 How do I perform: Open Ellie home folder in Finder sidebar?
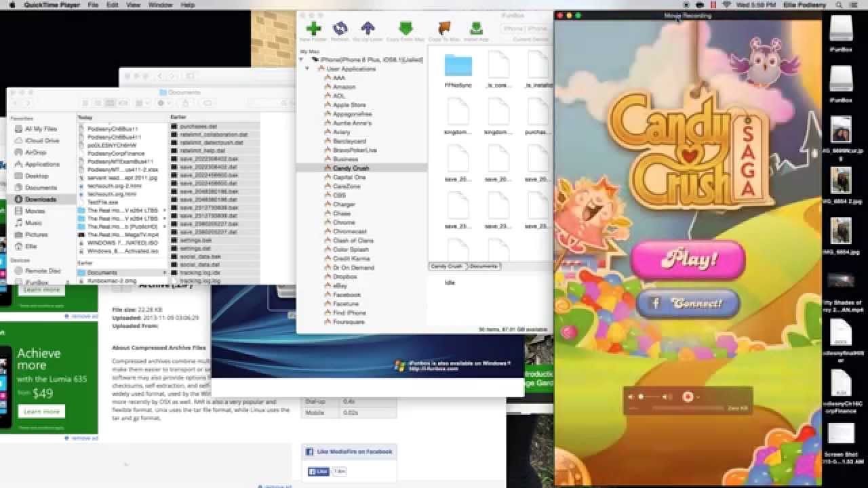[x=31, y=246]
